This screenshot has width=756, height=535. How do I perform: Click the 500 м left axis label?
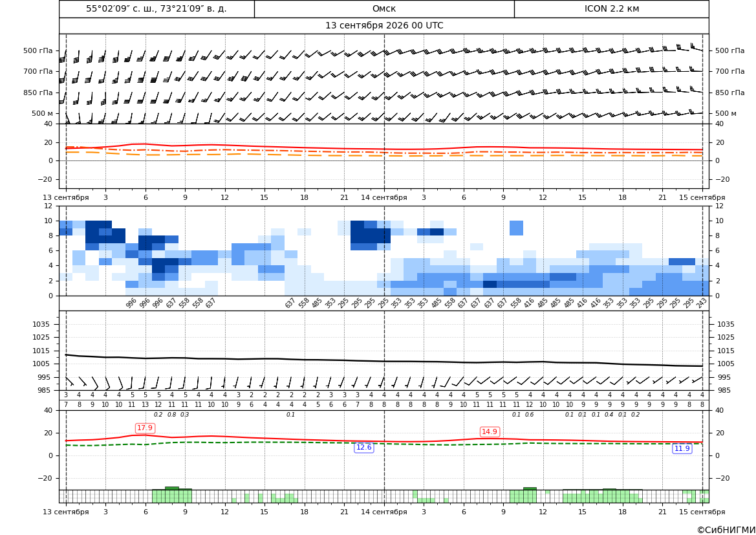click(43, 113)
